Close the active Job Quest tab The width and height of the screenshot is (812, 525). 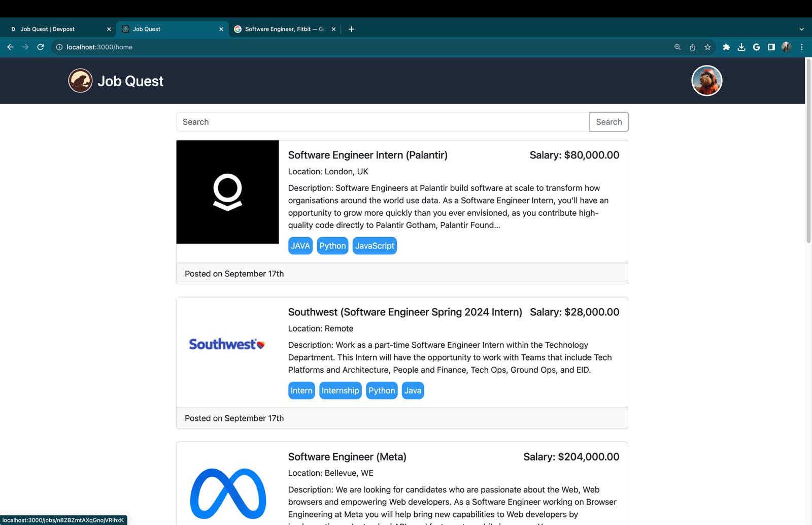(221, 29)
